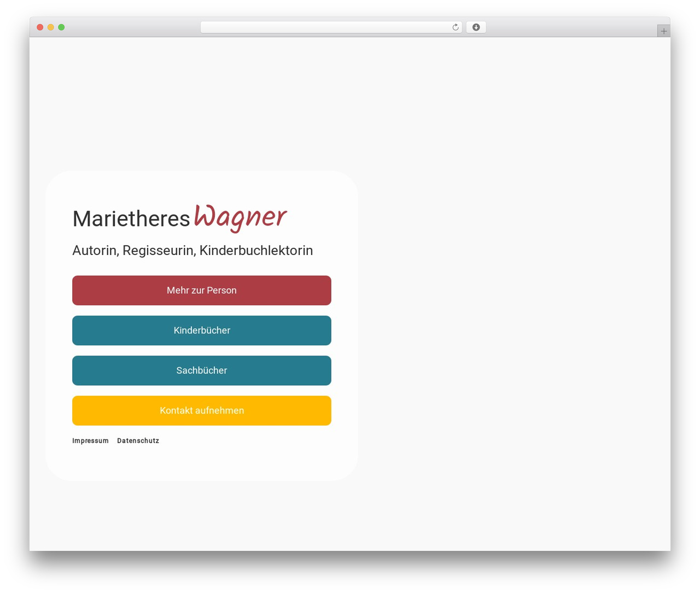Open the browser downloads button
This screenshot has width=700, height=593.
click(x=476, y=27)
